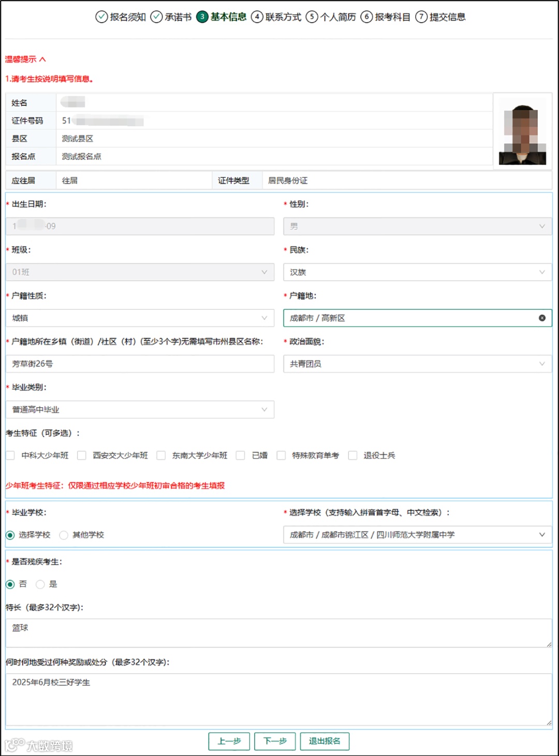The height and width of the screenshot is (756, 559).
Task: Select the 其他学校 radio button
Action: [64, 535]
